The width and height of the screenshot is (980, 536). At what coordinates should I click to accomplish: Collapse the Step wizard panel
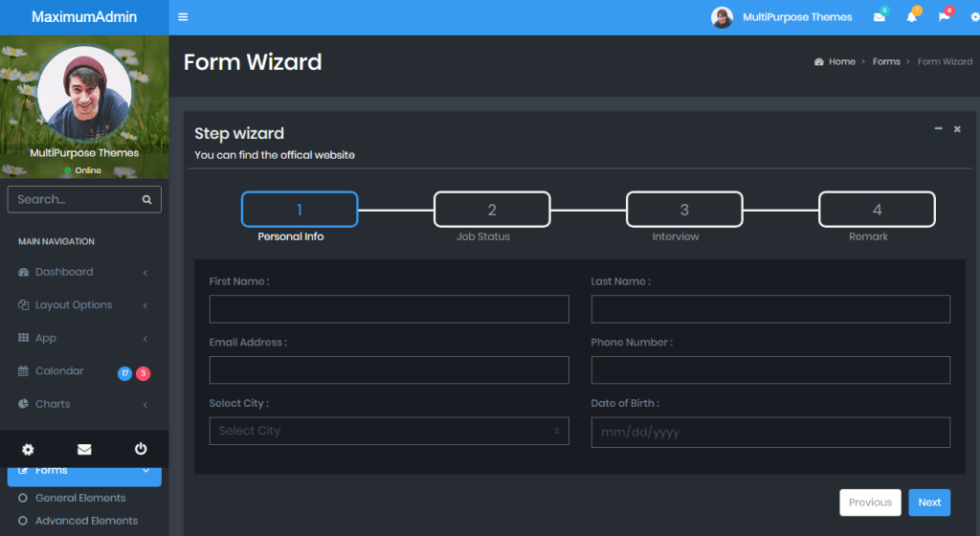point(938,129)
